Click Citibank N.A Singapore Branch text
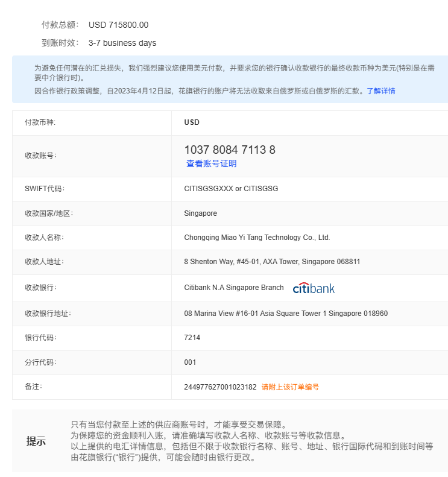 click(233, 288)
